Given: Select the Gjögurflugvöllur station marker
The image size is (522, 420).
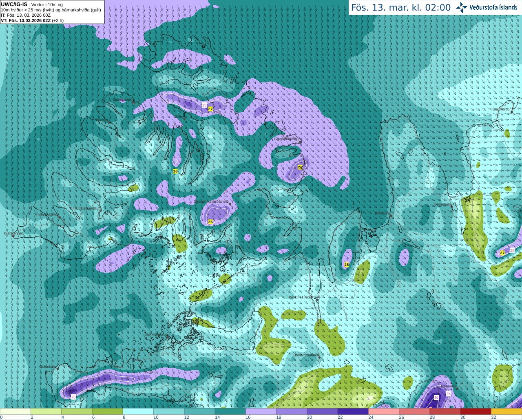Looking at the screenshot, I should point(300,141).
